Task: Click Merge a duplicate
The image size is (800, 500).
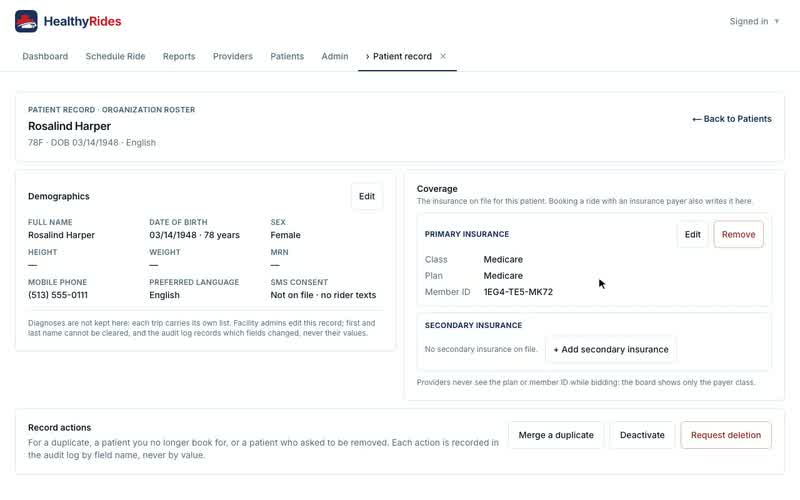Action: coord(556,435)
